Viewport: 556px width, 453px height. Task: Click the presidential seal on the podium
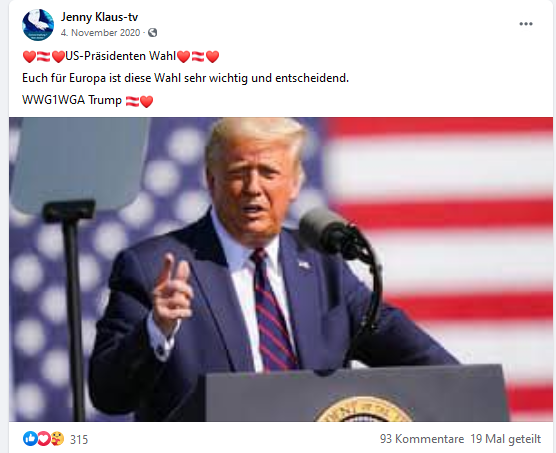pos(363,409)
